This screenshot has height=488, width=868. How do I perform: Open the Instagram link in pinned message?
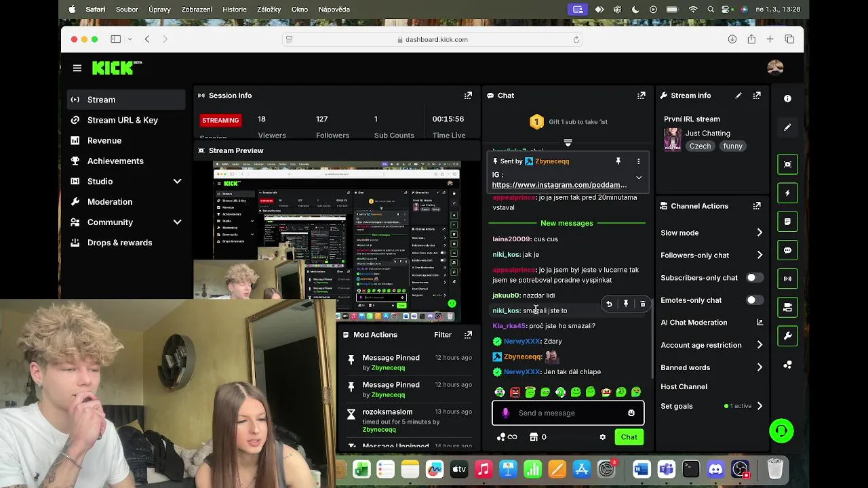point(559,185)
